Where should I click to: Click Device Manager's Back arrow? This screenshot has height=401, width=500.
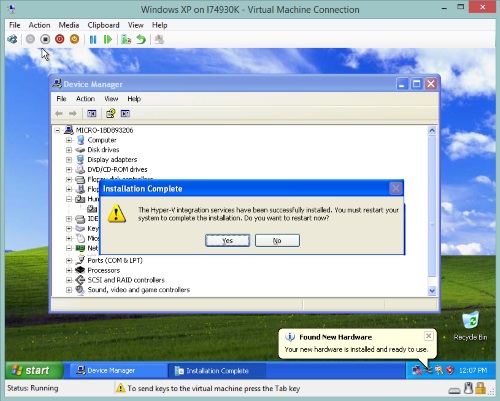click(59, 114)
